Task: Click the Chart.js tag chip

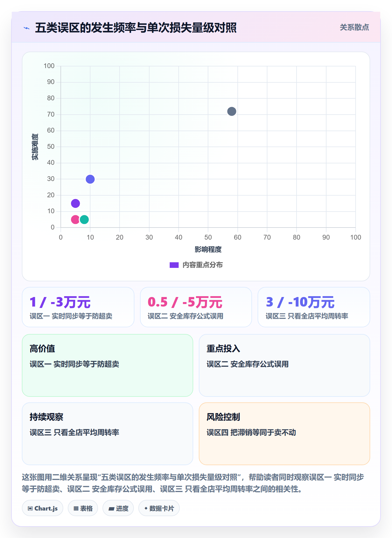Action: (43, 508)
